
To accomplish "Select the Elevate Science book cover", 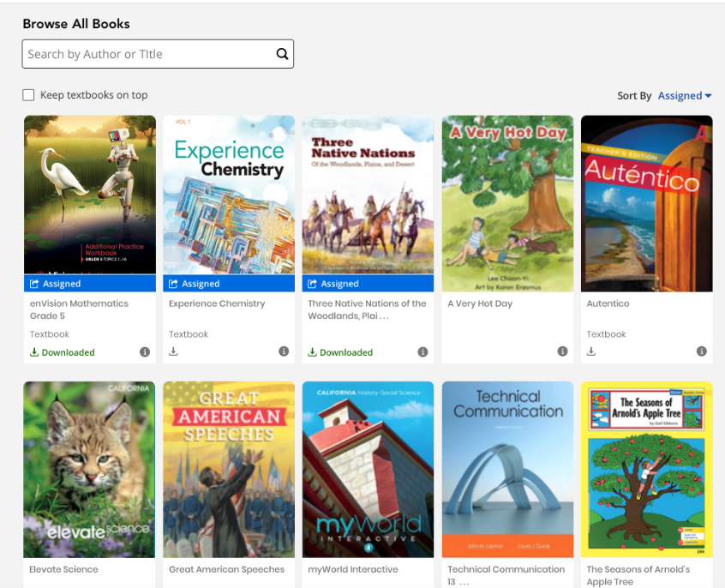I will click(x=90, y=470).
